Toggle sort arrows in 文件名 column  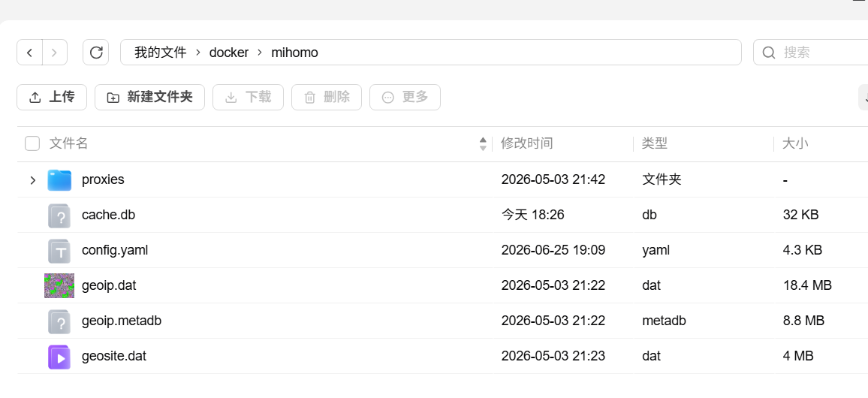483,144
